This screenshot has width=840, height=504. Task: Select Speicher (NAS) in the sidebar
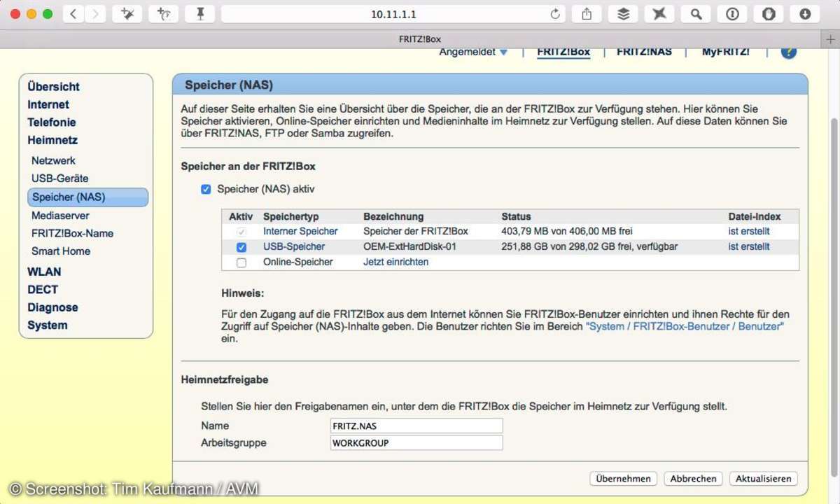(88, 197)
